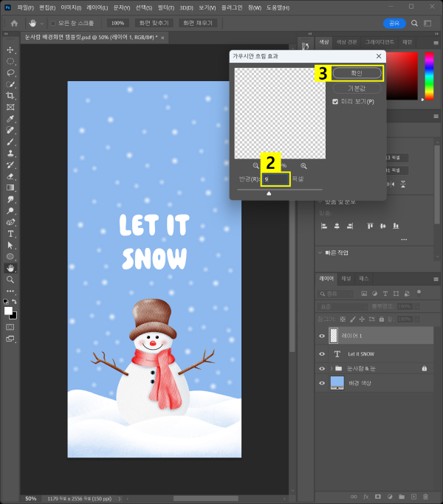Toggle lock transparent pixels
Screen dimensions: 443x504
[343, 320]
